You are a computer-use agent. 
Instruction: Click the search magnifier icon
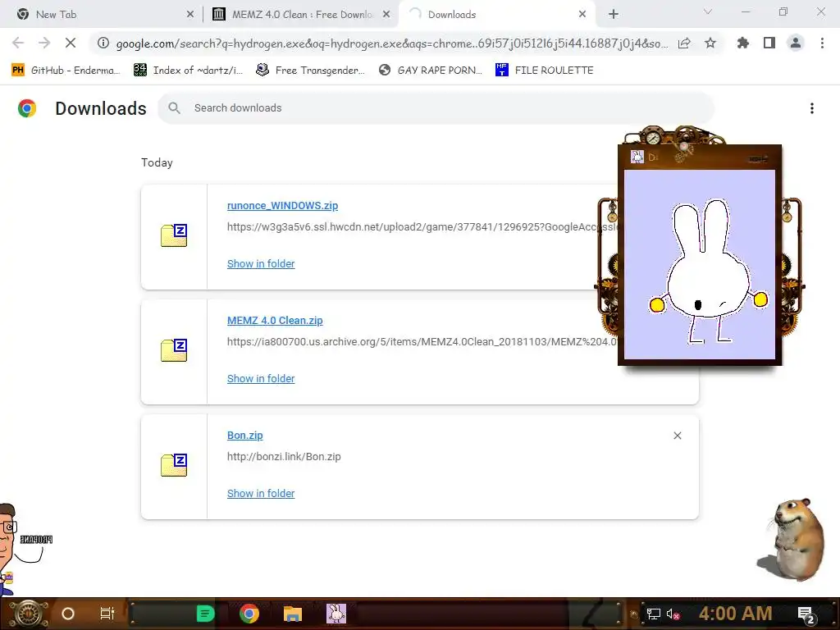pos(174,108)
